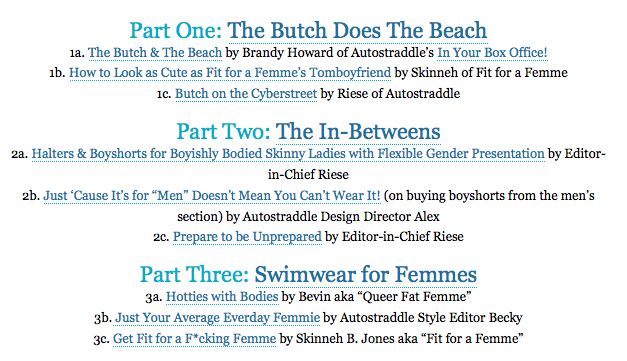
Task: Click 'by Skinneh of Fit for a Femme' text
Action: pos(481,73)
